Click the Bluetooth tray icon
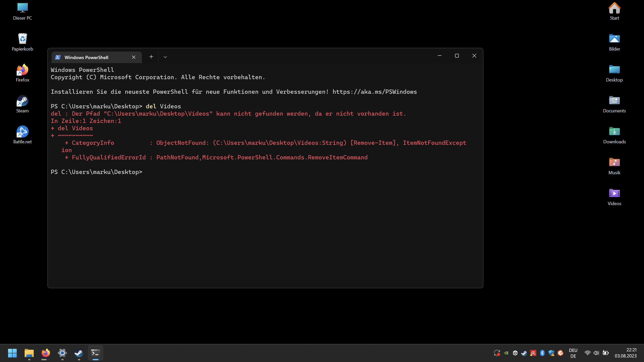This screenshot has width=644, height=362. [542, 353]
